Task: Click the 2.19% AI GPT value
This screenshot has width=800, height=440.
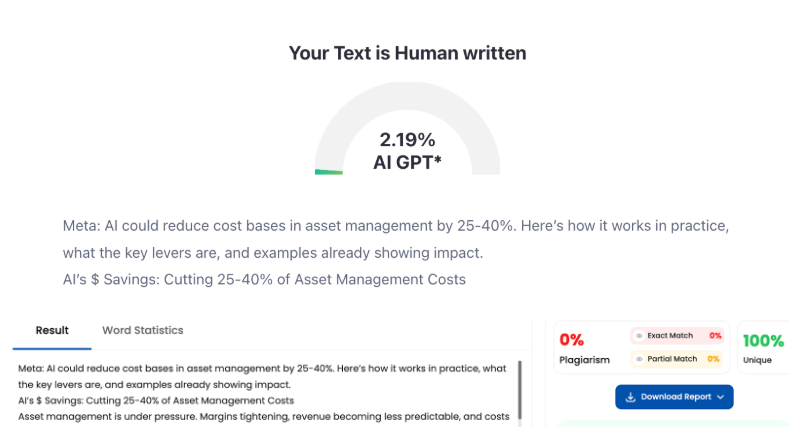Action: point(407,140)
